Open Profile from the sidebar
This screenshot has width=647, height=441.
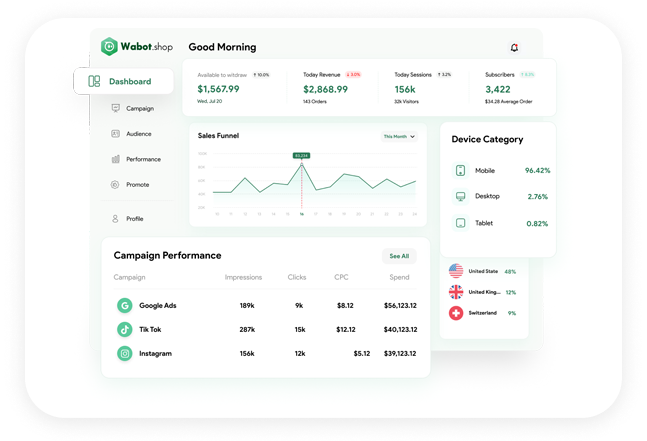click(x=133, y=218)
